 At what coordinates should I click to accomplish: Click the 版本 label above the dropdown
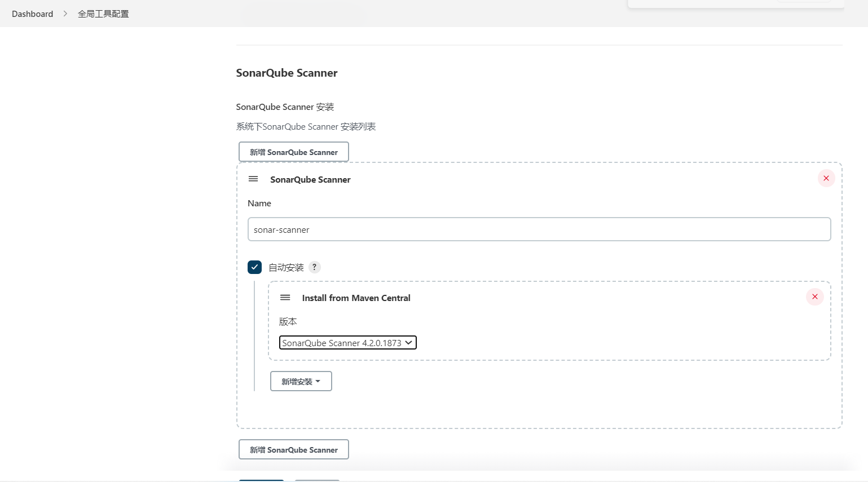tap(288, 321)
